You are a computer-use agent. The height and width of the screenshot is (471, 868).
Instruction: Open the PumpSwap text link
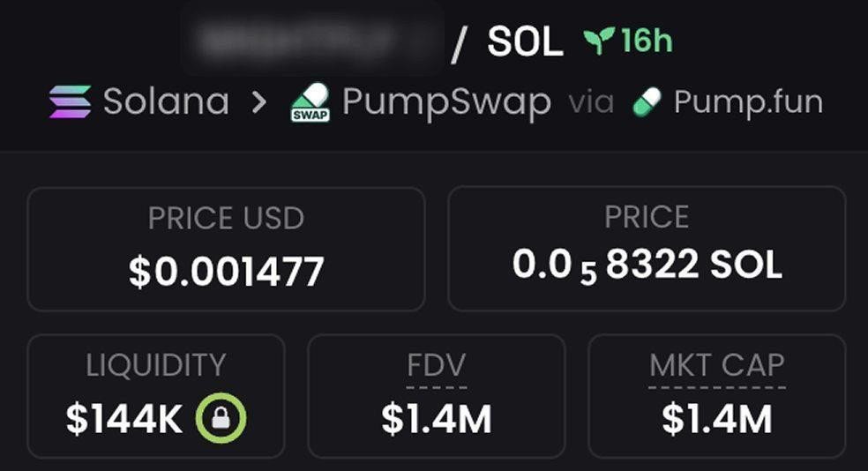tap(446, 102)
